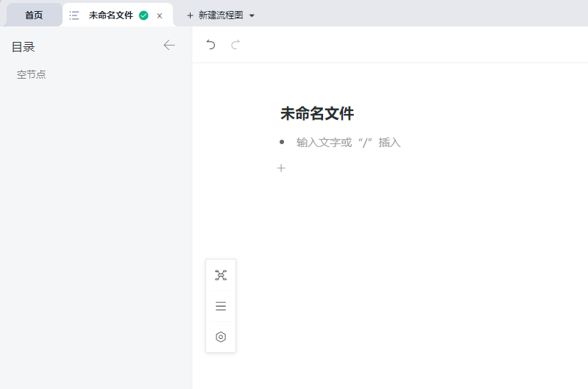
Task: Click the plus icon below the bullet
Action: (x=281, y=168)
